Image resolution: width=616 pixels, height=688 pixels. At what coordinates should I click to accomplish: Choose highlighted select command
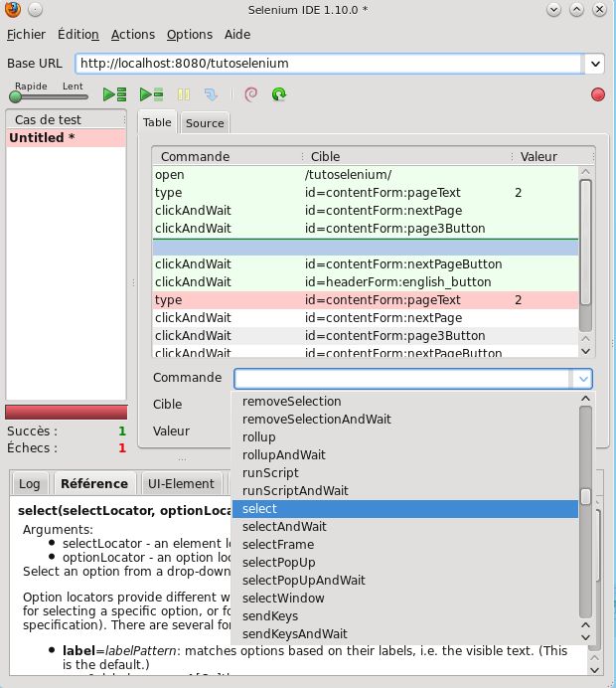click(x=405, y=509)
